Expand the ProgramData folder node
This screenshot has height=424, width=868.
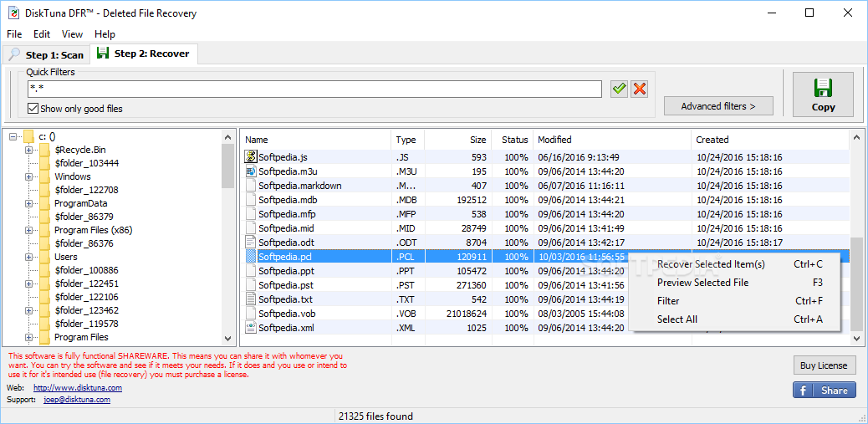(x=28, y=203)
